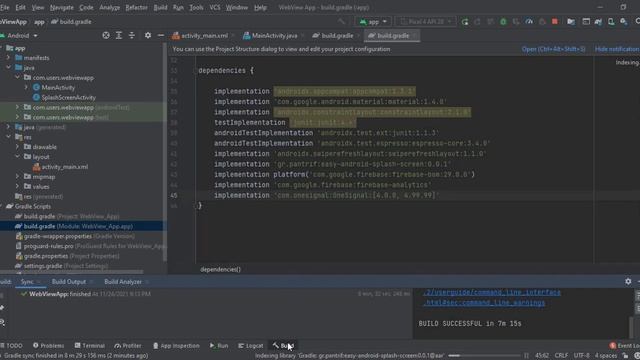640x360 pixels.
Task: Open the Run tool window
Action: pos(219,346)
